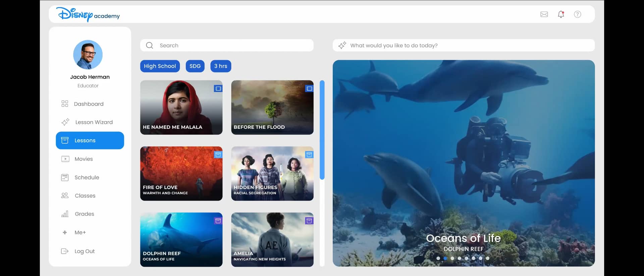Click the lessons list vertical scrollbar
Image resolution: width=644 pixels, height=276 pixels.
322,130
